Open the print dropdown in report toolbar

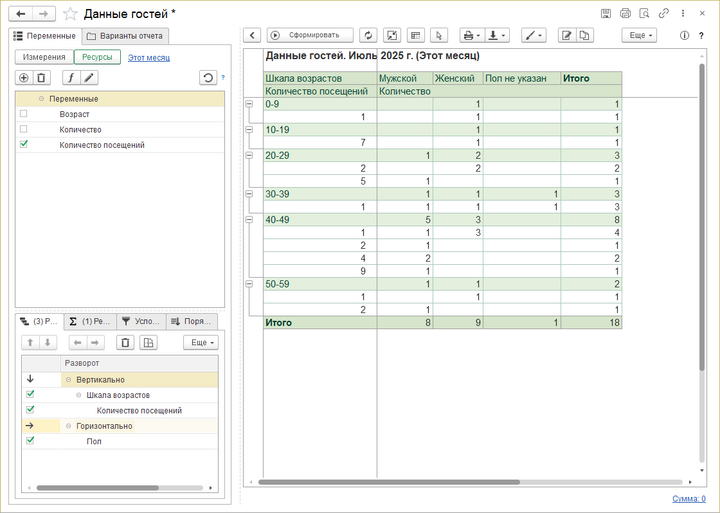tap(473, 35)
